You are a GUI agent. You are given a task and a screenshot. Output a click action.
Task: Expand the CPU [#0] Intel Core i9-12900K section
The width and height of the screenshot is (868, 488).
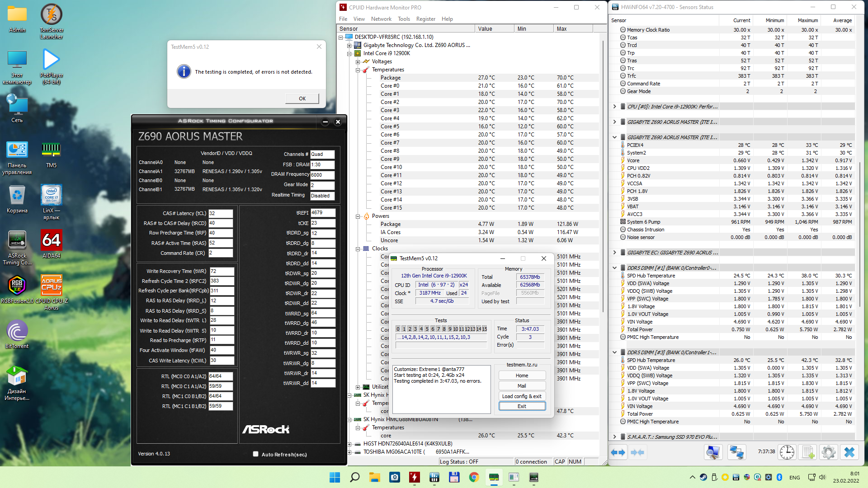tap(614, 107)
